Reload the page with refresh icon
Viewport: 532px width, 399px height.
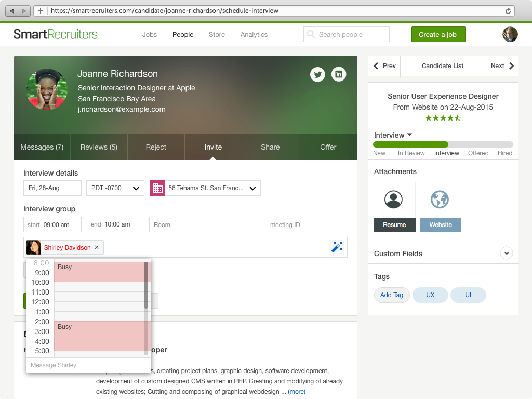pyautogui.click(x=508, y=11)
